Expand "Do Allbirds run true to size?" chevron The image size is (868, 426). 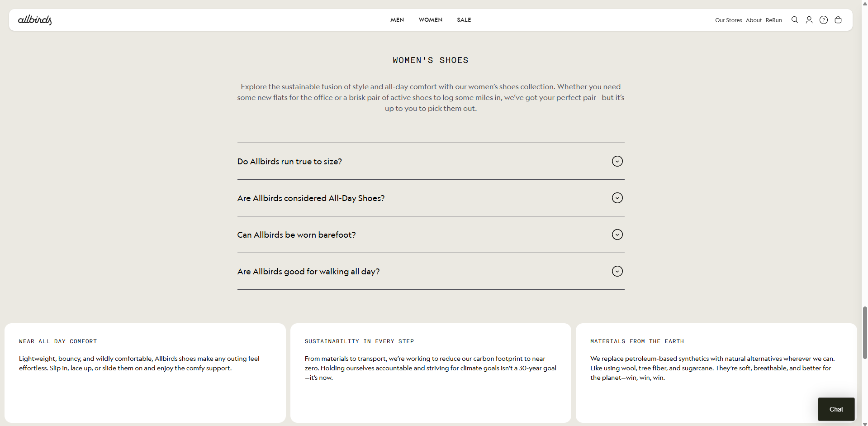pyautogui.click(x=617, y=161)
